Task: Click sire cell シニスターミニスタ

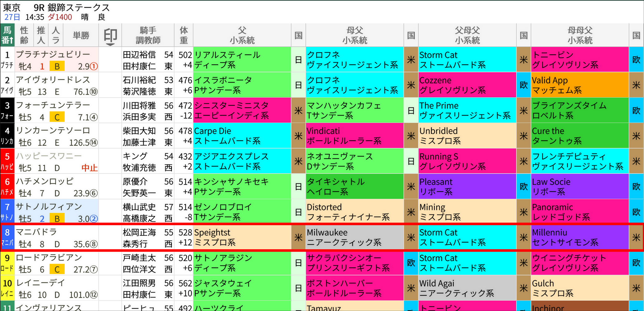Action: [242, 110]
